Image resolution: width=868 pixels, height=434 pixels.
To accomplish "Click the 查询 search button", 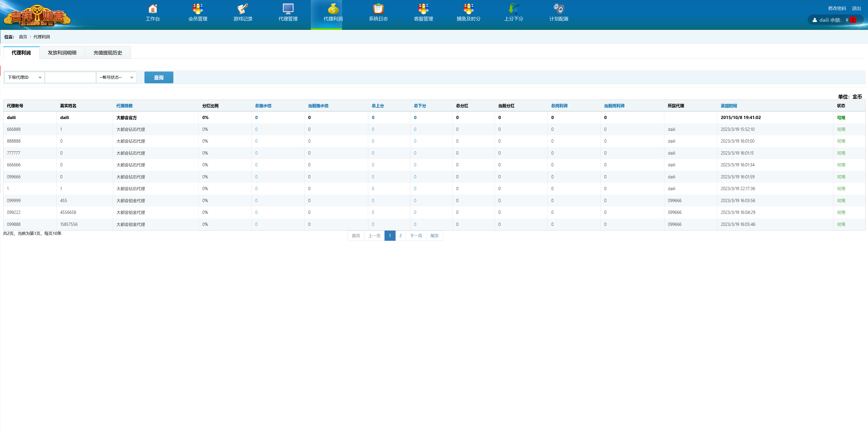I will (159, 77).
